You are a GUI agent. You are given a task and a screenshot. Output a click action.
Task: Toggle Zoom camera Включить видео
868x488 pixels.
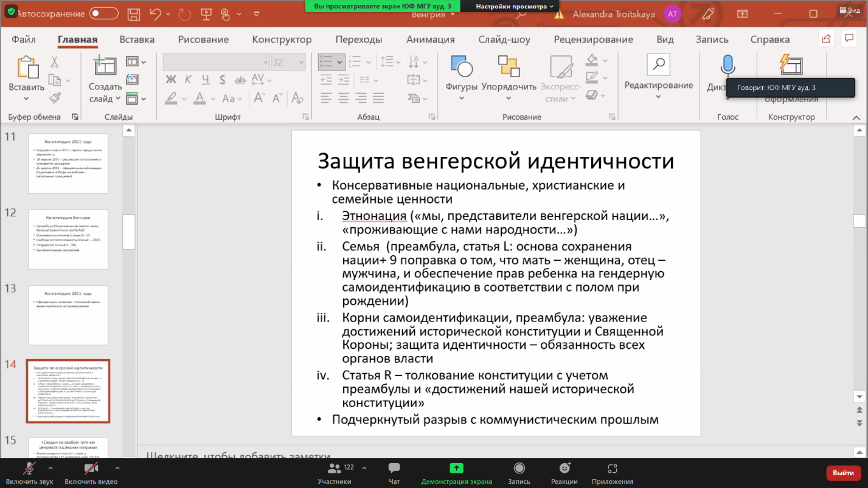point(91,473)
